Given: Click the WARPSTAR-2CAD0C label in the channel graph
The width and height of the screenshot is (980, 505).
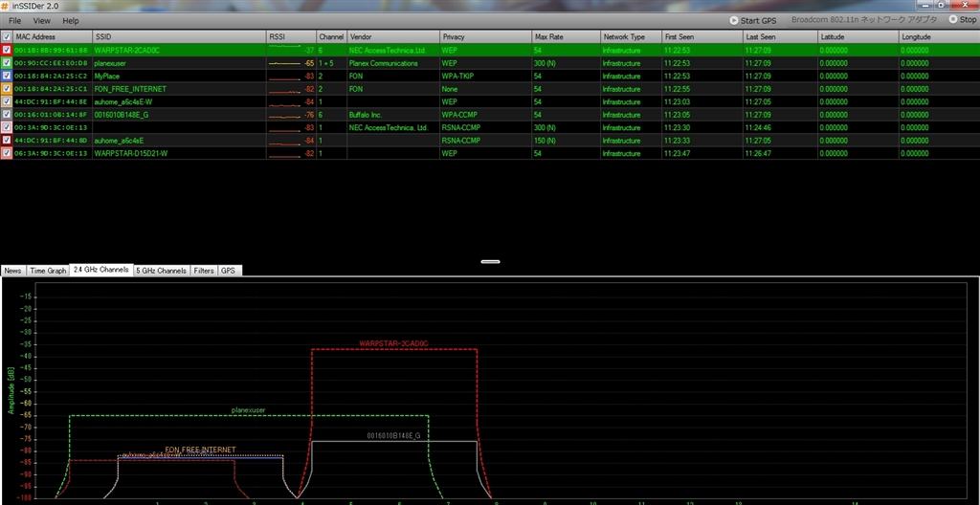Looking at the screenshot, I should tap(393, 342).
